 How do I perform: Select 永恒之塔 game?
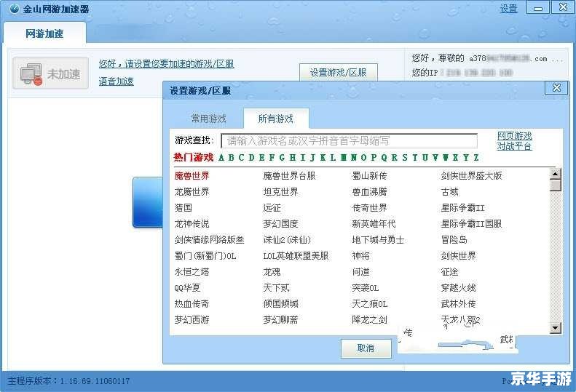(192, 271)
